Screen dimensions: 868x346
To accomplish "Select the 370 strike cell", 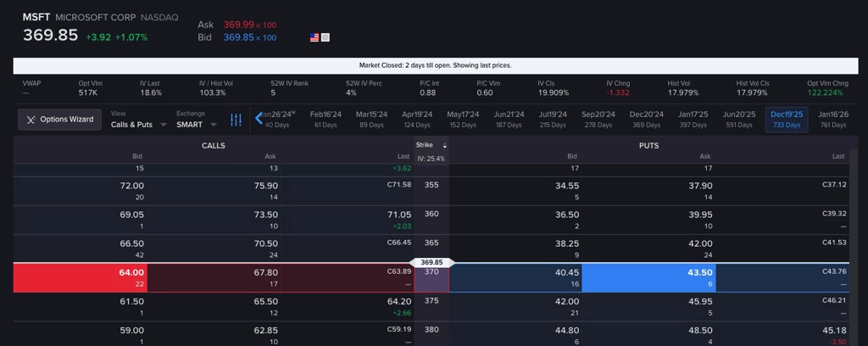I will coord(431,278).
